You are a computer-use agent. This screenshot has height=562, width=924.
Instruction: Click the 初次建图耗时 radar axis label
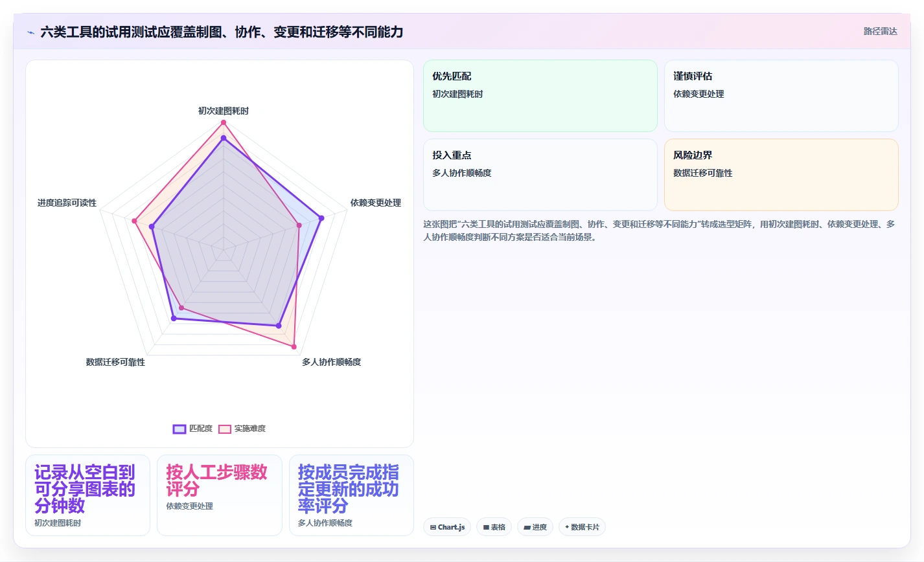click(224, 111)
